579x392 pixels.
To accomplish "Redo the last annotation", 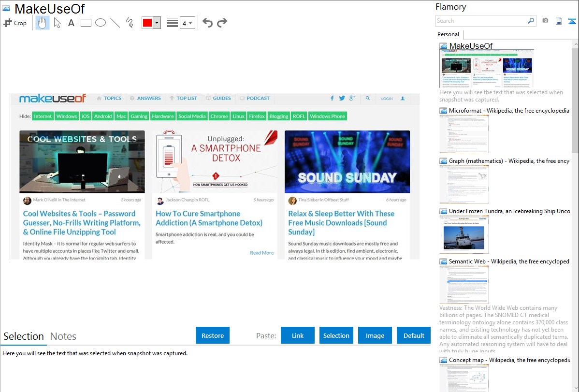I will [222, 23].
